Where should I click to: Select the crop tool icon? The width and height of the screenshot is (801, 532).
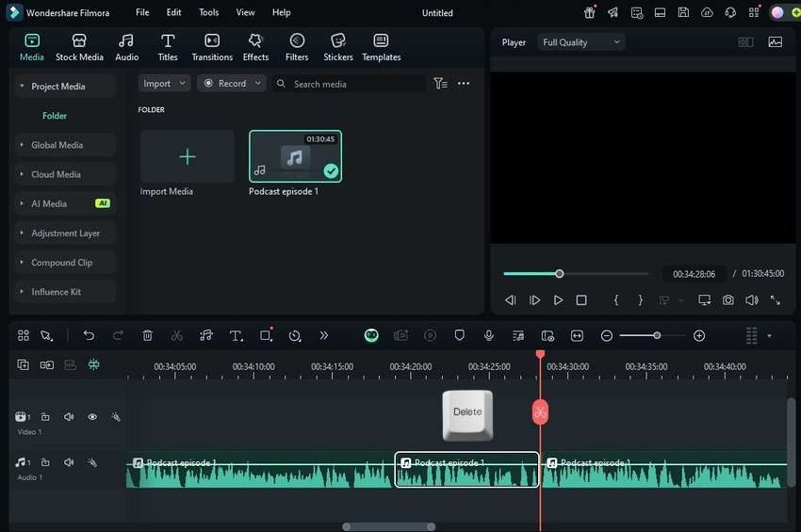coord(266,335)
